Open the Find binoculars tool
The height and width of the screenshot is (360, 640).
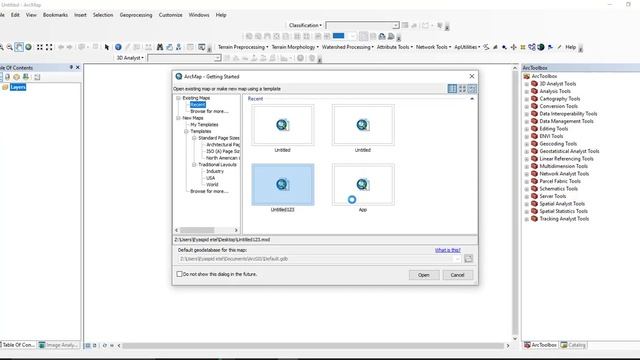[160, 47]
